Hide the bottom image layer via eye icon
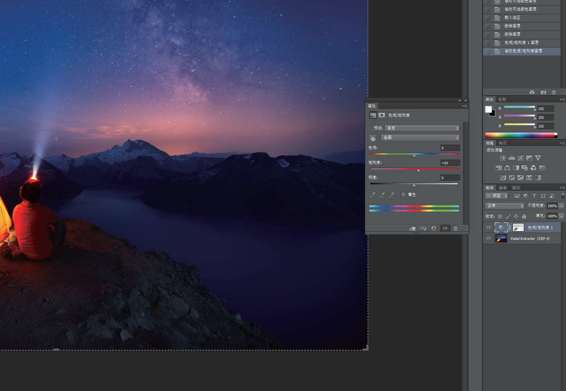The width and height of the screenshot is (566, 391). pyautogui.click(x=488, y=238)
